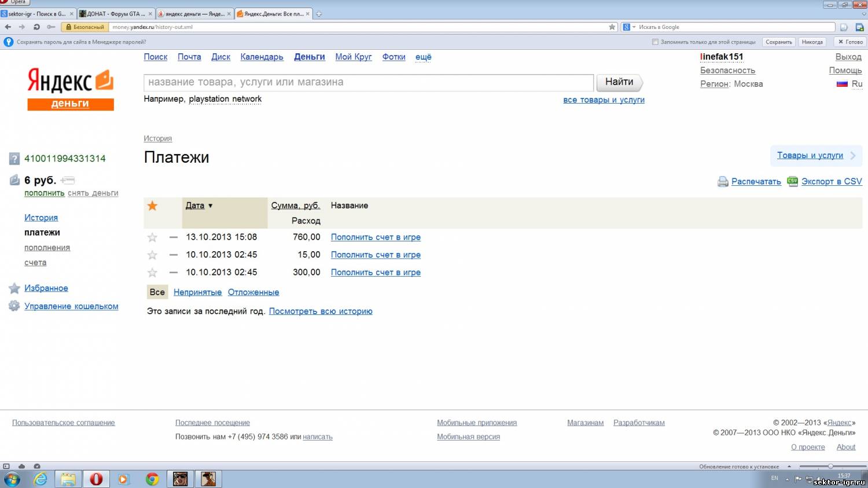Open Диск in the top navigation
Viewport: 868px width, 488px height.
click(x=220, y=57)
